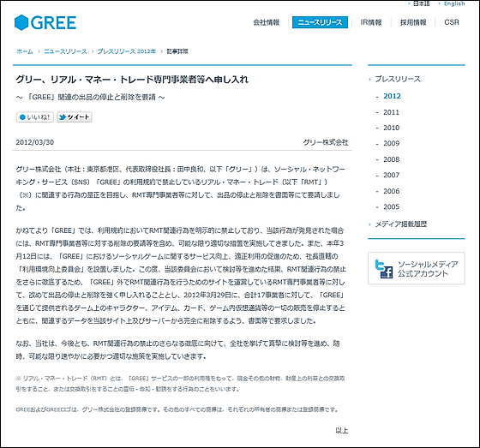The image size is (480, 448).
Task: Select 2011 in sidebar year list
Action: 391,112
